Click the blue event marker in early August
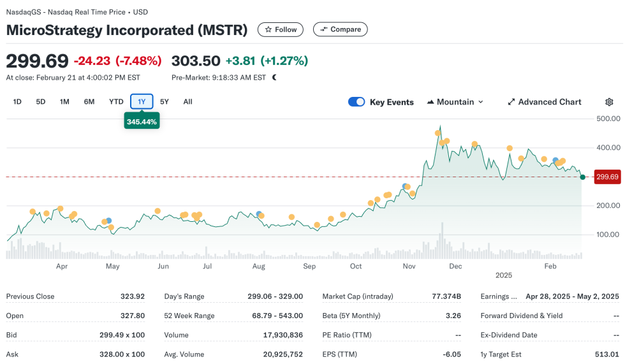 tap(259, 214)
